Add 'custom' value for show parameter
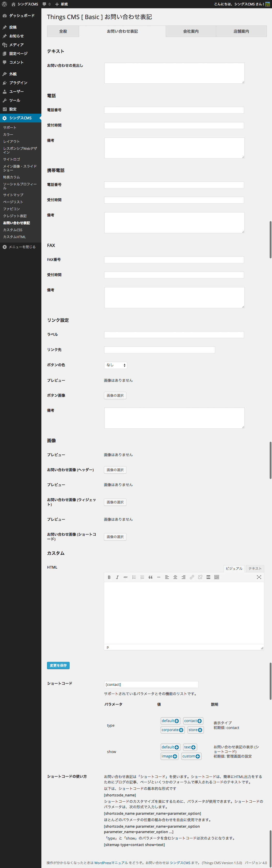 [191, 756]
